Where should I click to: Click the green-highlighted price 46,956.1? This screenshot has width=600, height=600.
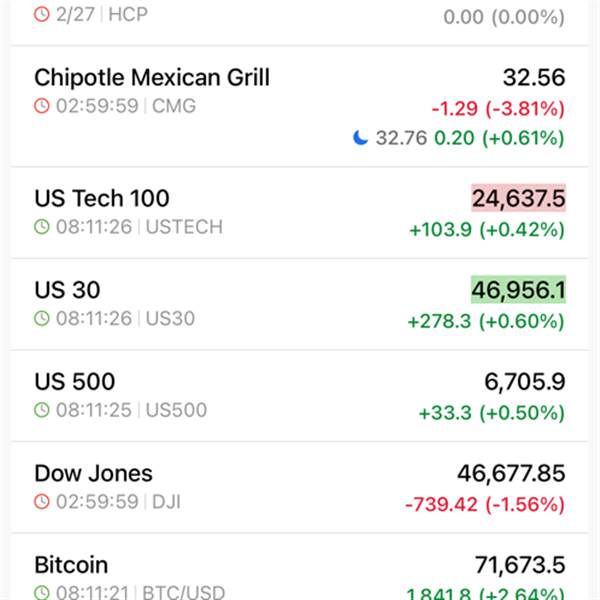click(x=518, y=291)
